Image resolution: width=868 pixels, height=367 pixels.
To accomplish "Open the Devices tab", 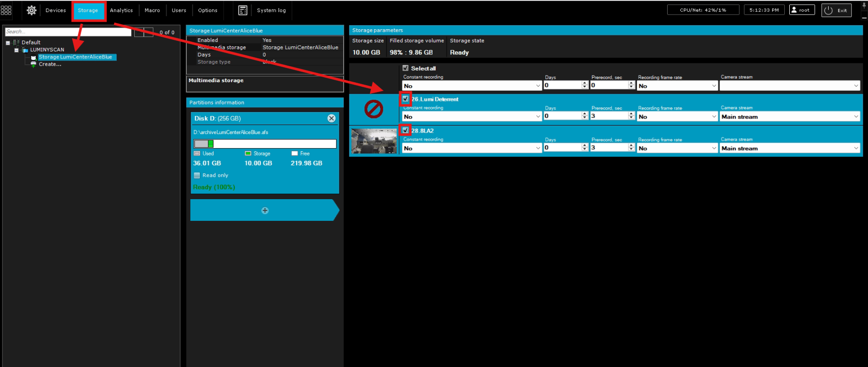I will (56, 10).
